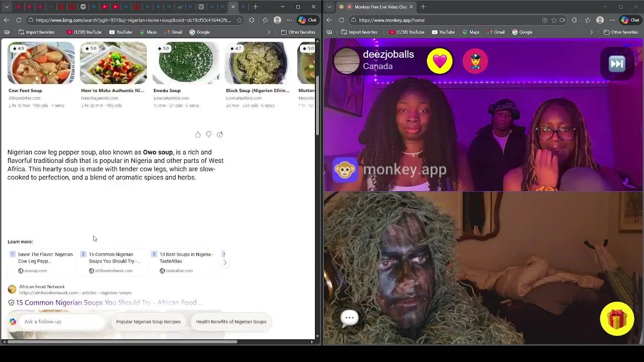This screenshot has height=362, width=644.
Task: Dislike the Bing answer with thumbs down
Action: (x=209, y=134)
